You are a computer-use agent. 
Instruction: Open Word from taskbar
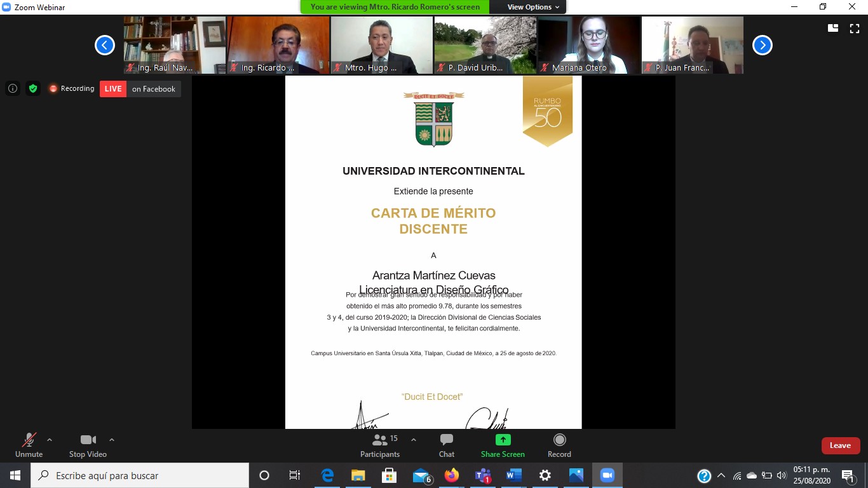(514, 475)
